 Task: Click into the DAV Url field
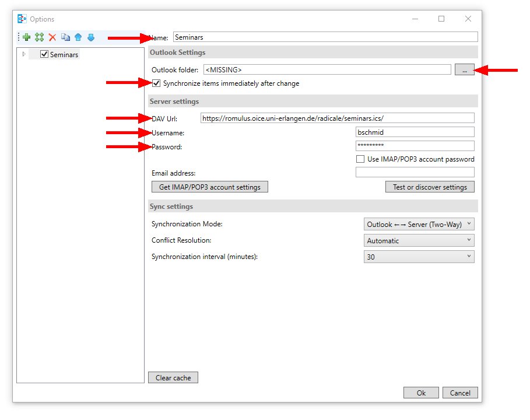336,118
